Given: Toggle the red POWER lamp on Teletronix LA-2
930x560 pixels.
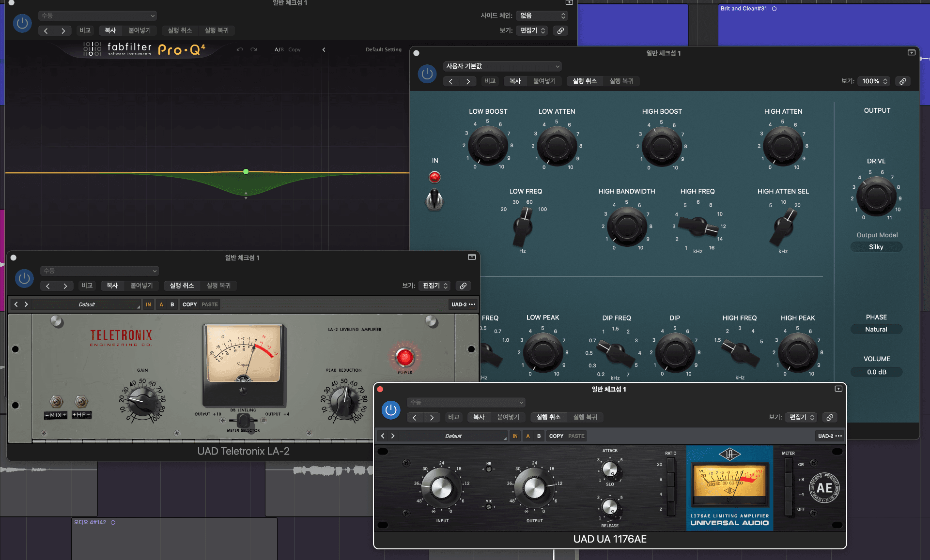Looking at the screenshot, I should pos(404,357).
